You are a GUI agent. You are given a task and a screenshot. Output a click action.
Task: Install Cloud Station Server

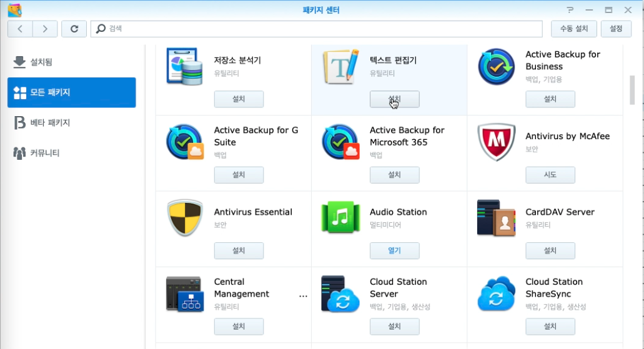[394, 327]
